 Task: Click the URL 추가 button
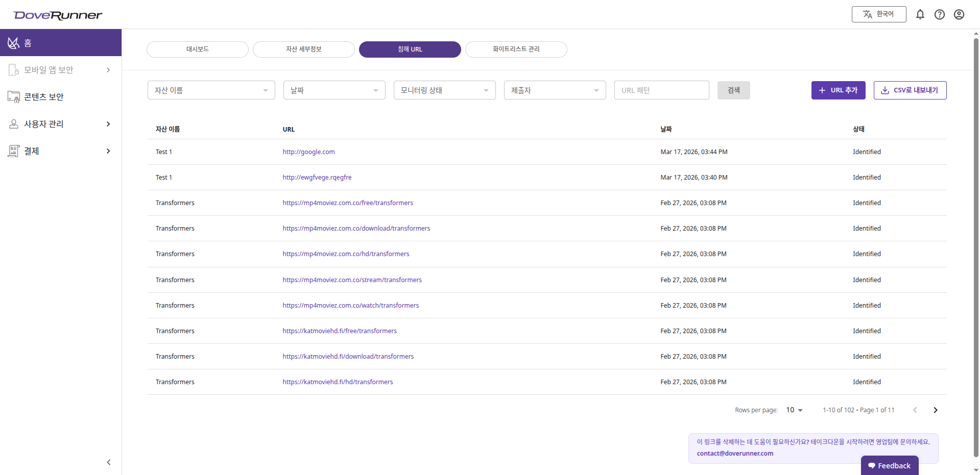838,90
